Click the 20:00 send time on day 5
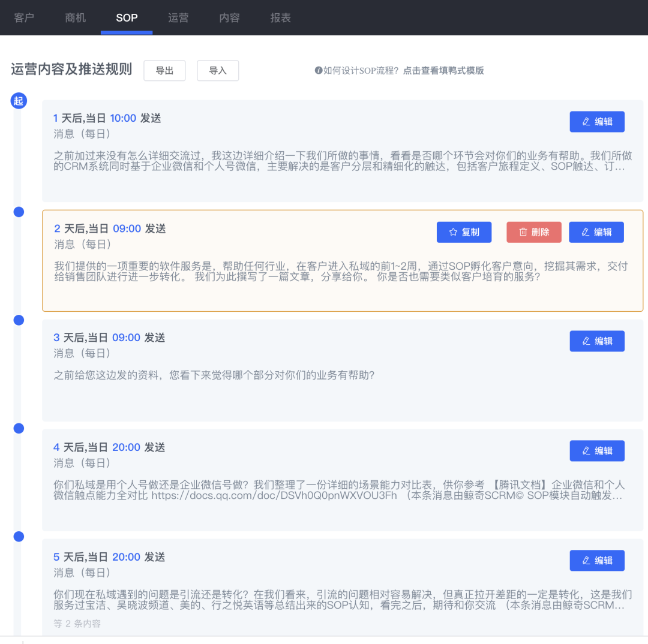648x644 pixels. (x=126, y=557)
